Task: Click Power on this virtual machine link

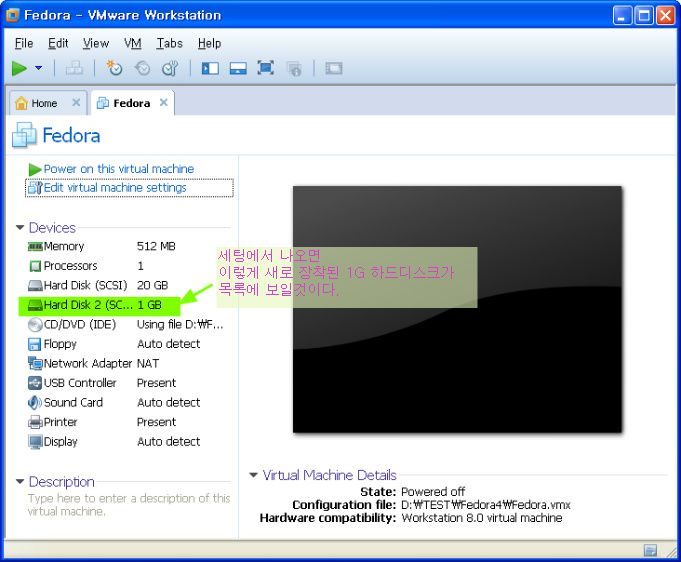Action: (x=119, y=169)
